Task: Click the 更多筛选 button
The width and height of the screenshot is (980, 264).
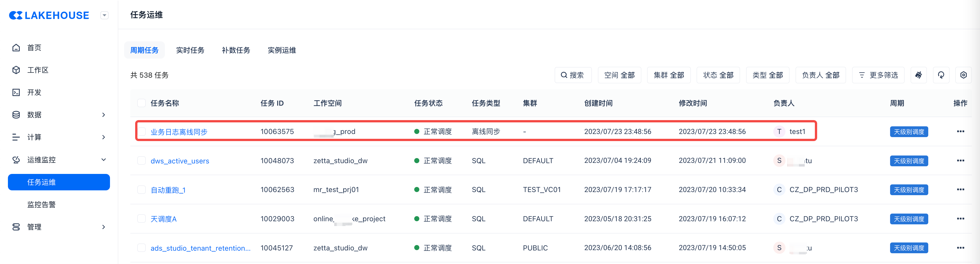Action: point(878,75)
